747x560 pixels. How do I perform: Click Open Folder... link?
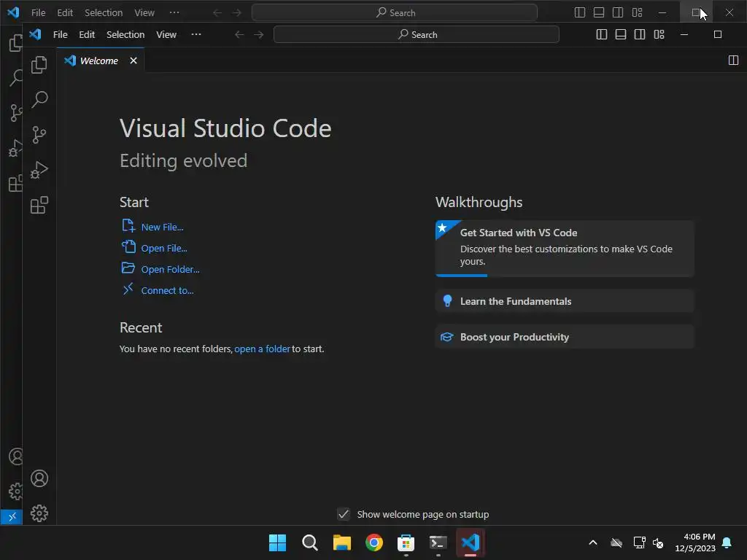pyautogui.click(x=170, y=269)
